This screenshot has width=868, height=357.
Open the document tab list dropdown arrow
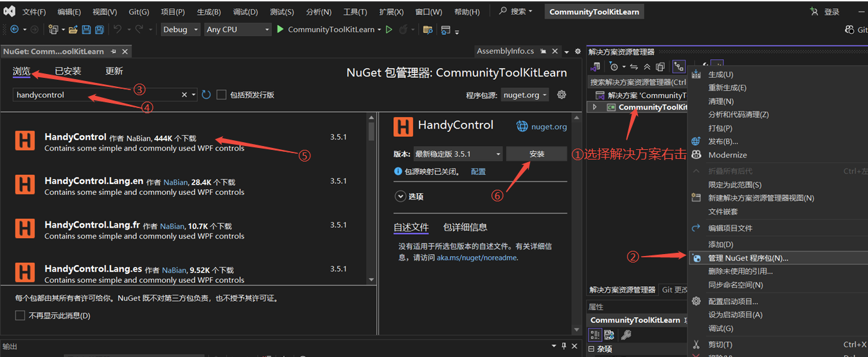(567, 51)
